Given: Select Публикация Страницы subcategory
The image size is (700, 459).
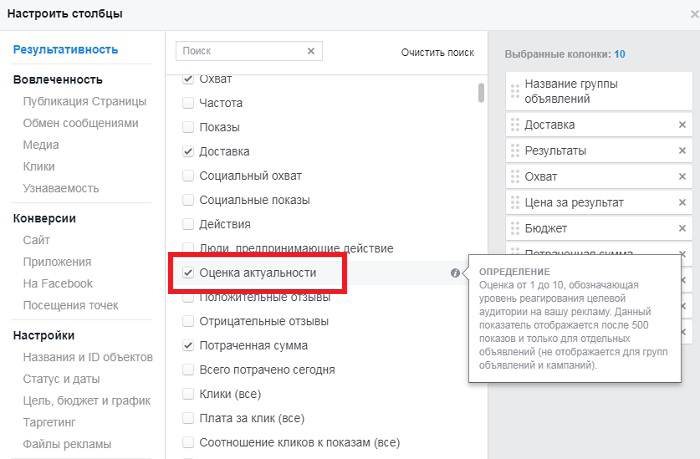Looking at the screenshot, I should point(84,102).
